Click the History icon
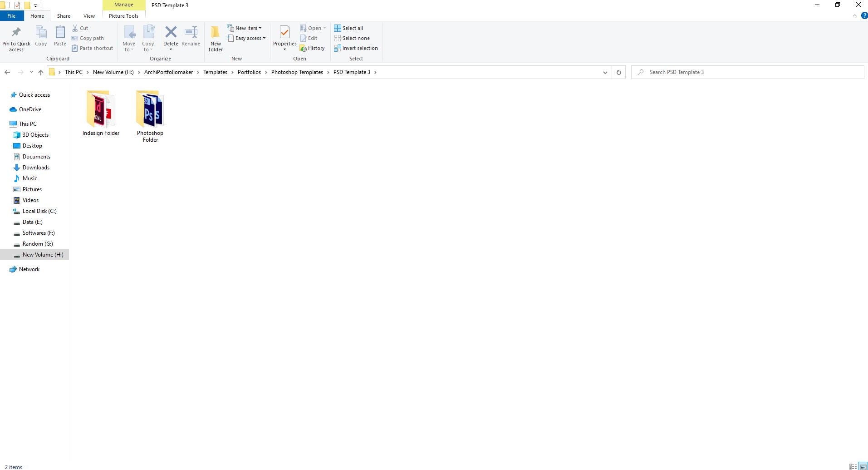The height and width of the screenshot is (470, 868). click(303, 48)
